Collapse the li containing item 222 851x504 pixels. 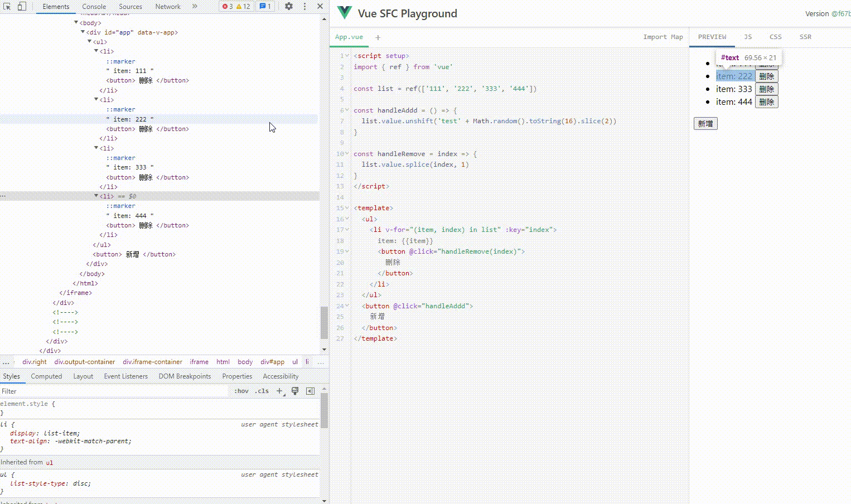pos(96,99)
